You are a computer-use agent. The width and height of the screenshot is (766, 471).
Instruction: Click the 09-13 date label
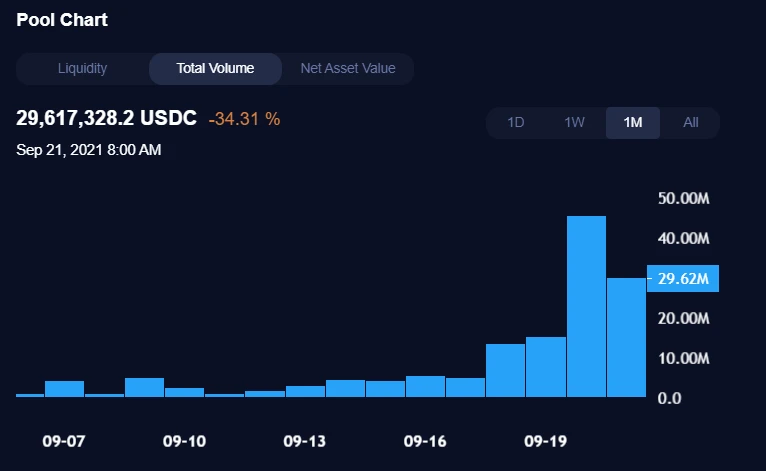coord(305,441)
